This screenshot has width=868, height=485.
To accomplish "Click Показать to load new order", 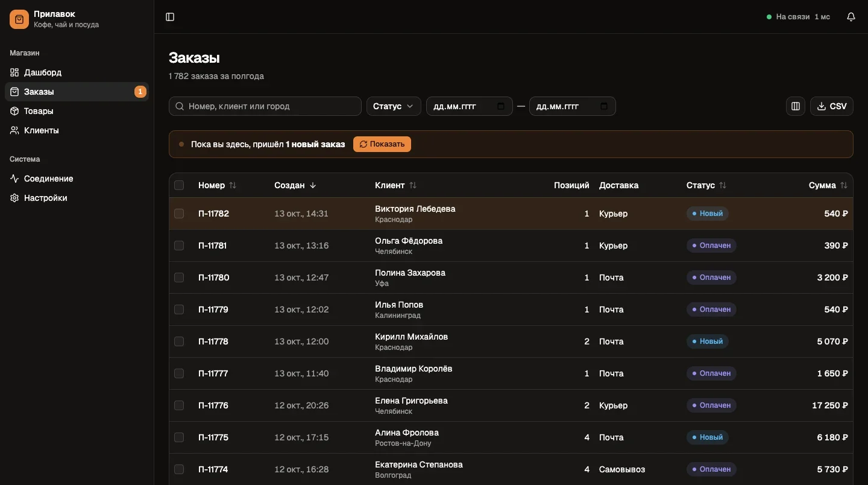I will [x=382, y=144].
